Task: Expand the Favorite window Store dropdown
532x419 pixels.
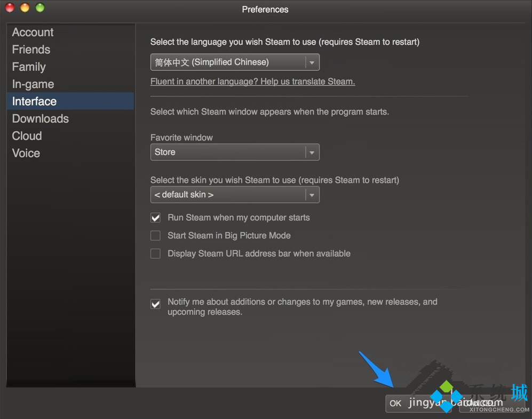Action: pyautogui.click(x=235, y=152)
